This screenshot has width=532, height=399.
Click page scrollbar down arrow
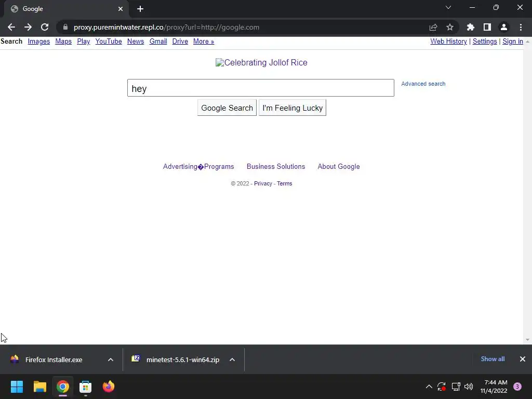pos(527,340)
